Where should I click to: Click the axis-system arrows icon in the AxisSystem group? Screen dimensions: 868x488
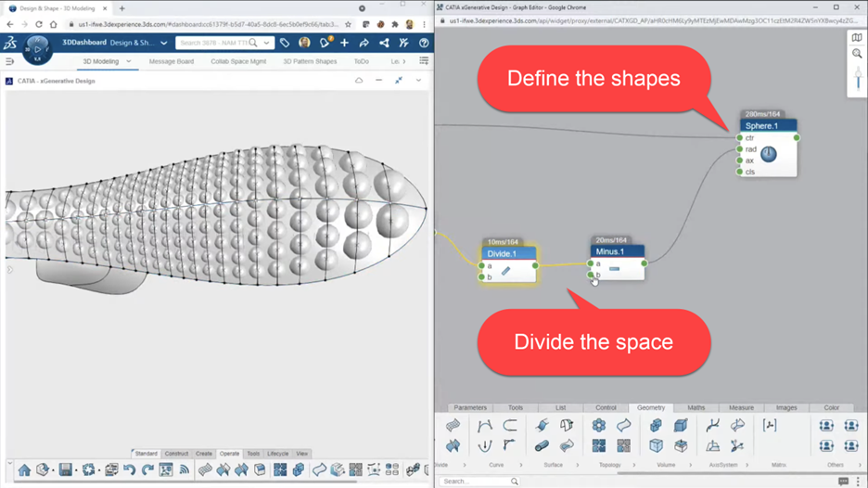click(x=737, y=445)
